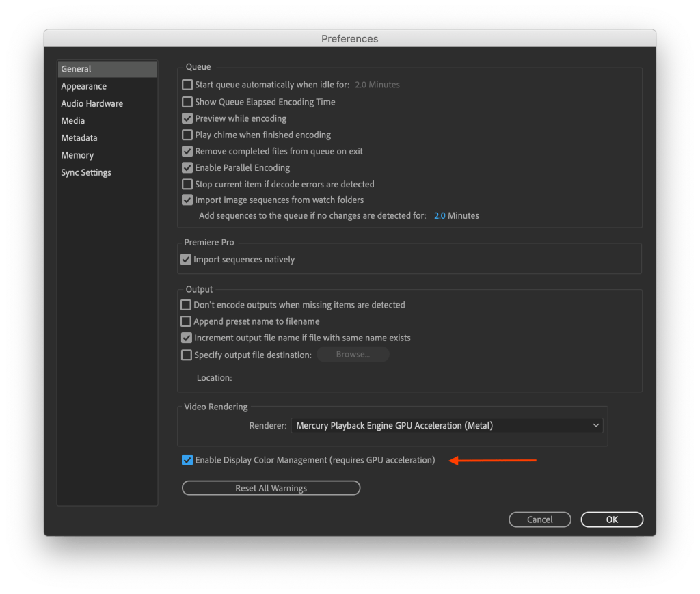
Task: Uncheck Import sequences natively
Action: (186, 260)
